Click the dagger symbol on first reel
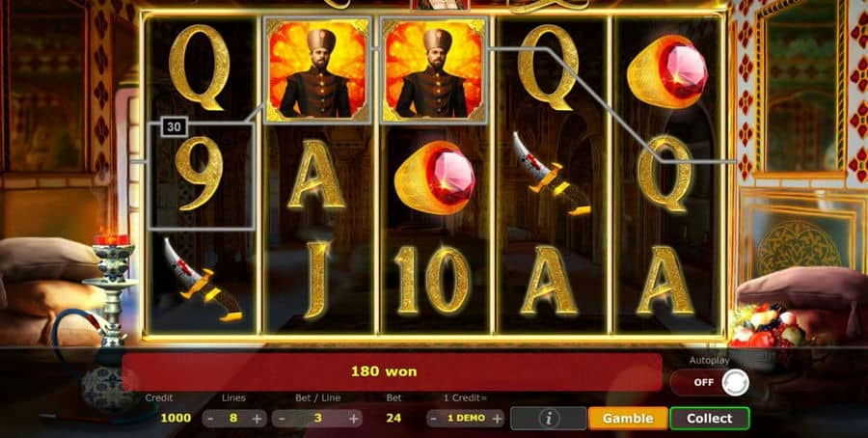The height and width of the screenshot is (438, 868). (x=203, y=280)
